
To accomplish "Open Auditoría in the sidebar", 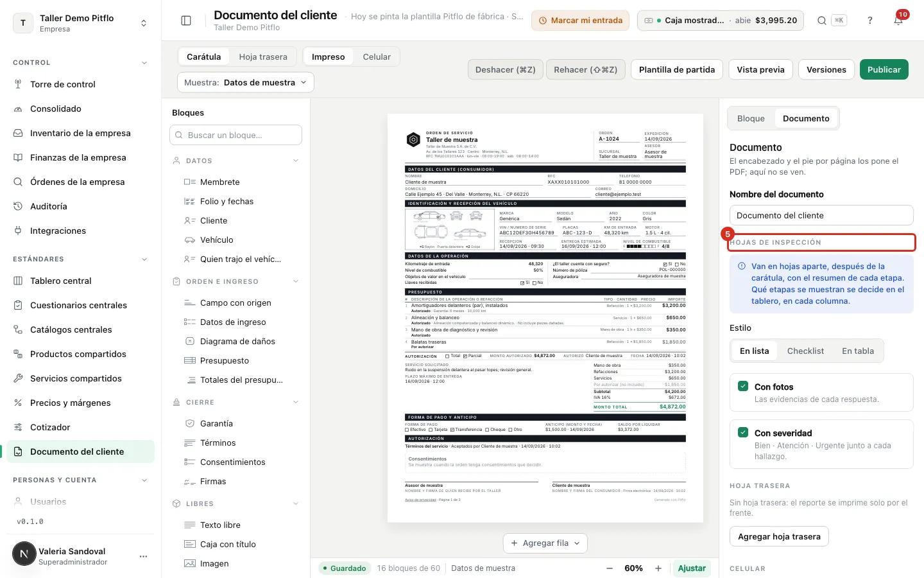I will (x=81, y=206).
